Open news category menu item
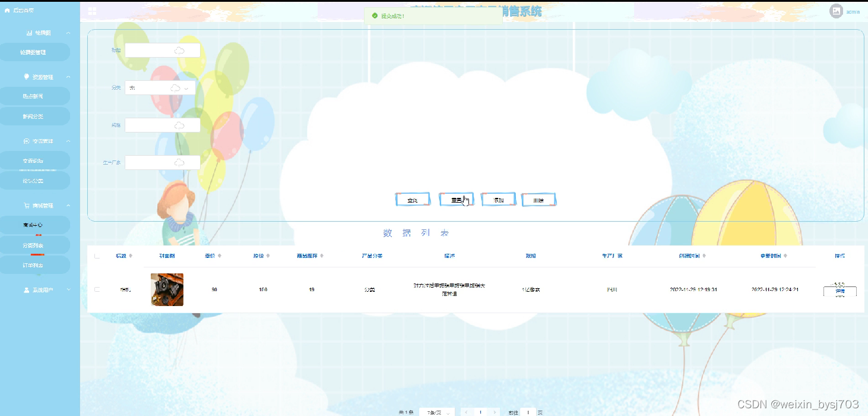The height and width of the screenshot is (416, 868). [x=34, y=116]
